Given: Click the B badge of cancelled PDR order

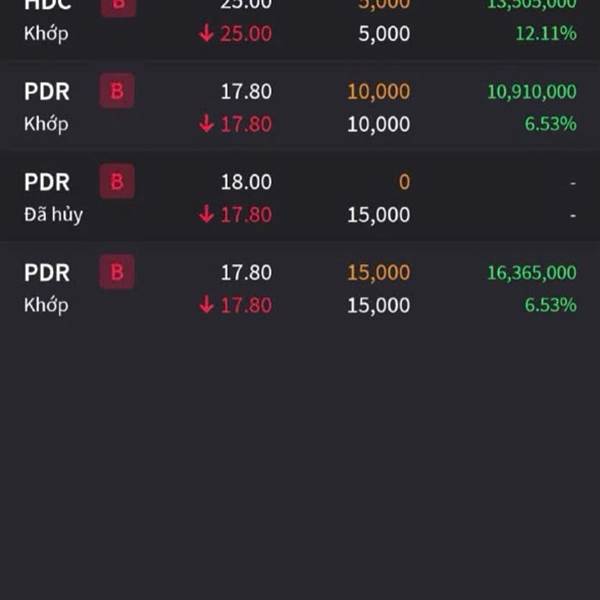Looking at the screenshot, I should click(x=117, y=181).
